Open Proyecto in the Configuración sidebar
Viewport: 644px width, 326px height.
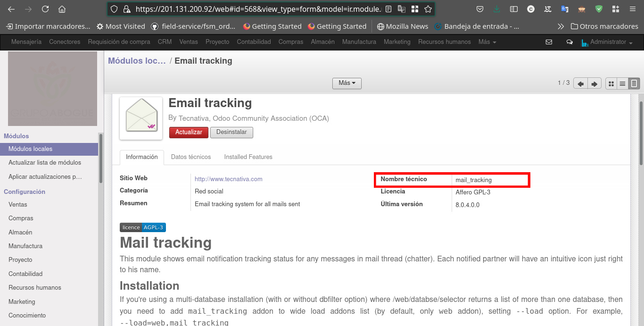(20, 260)
